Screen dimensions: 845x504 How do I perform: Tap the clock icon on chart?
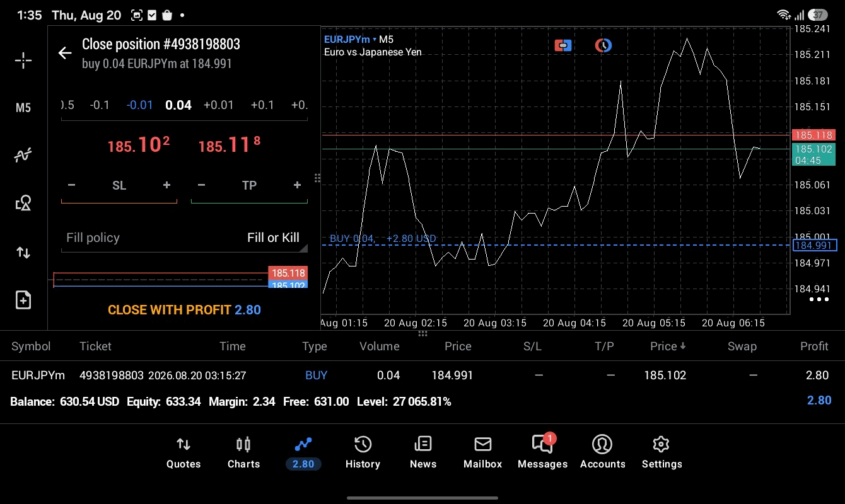click(x=603, y=45)
